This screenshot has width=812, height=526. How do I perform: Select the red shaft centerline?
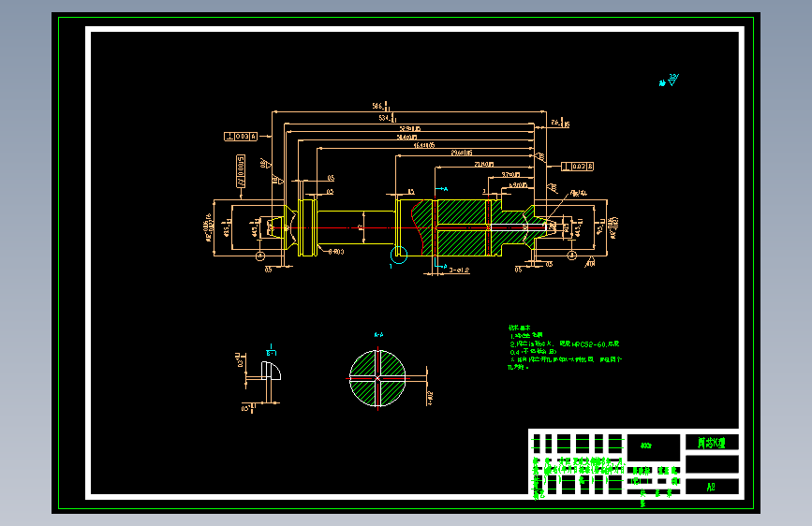pyautogui.click(x=409, y=227)
